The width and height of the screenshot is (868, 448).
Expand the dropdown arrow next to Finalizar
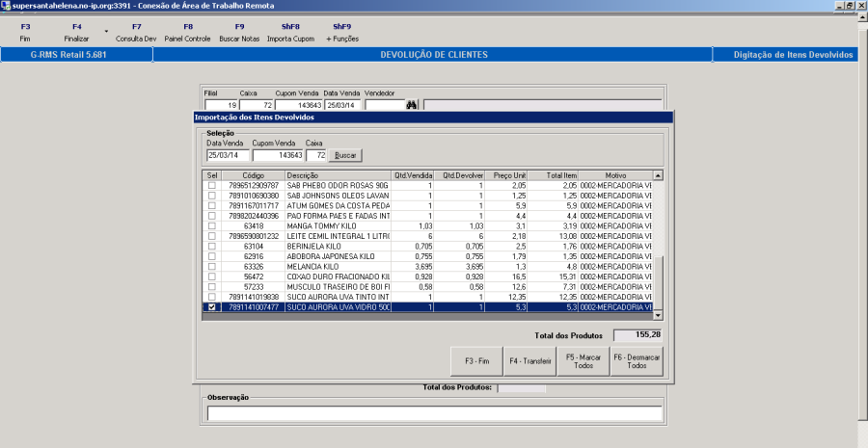(105, 33)
